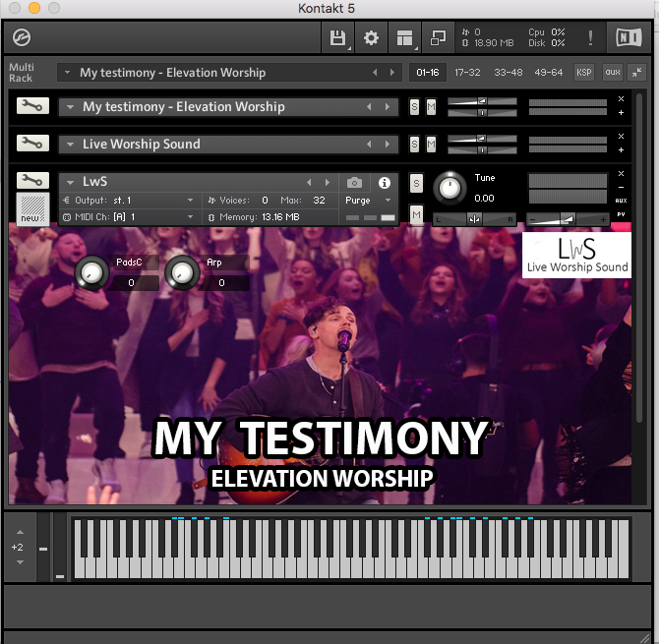Viewport: 659px width, 644px height.
Task: Collapse LwS instrument with minus
Action: (621, 188)
